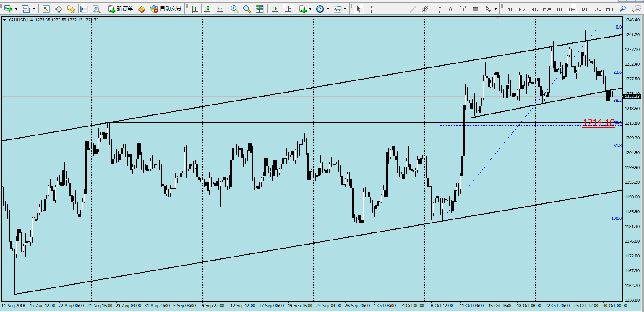
Task: Open the chart profiles icon
Action: [26, 8]
